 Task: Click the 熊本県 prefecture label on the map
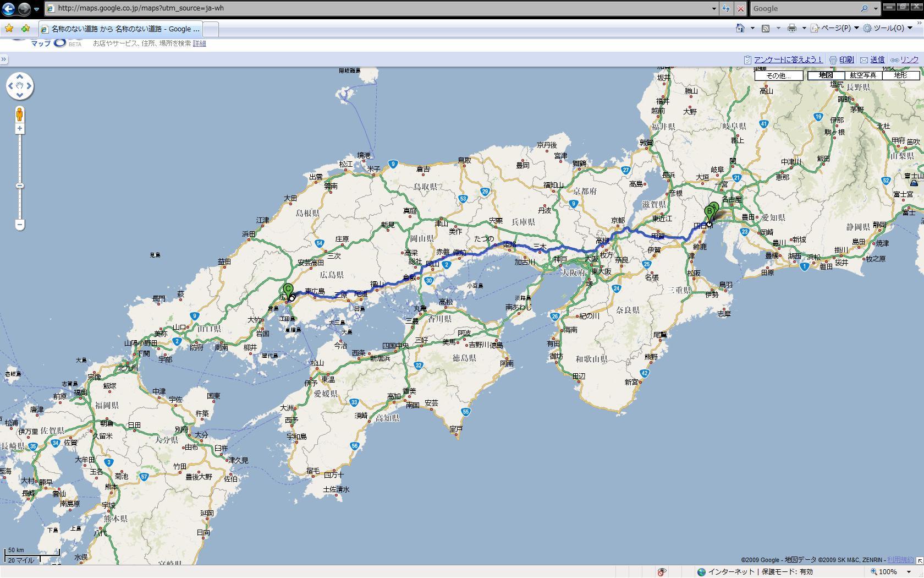(116, 519)
